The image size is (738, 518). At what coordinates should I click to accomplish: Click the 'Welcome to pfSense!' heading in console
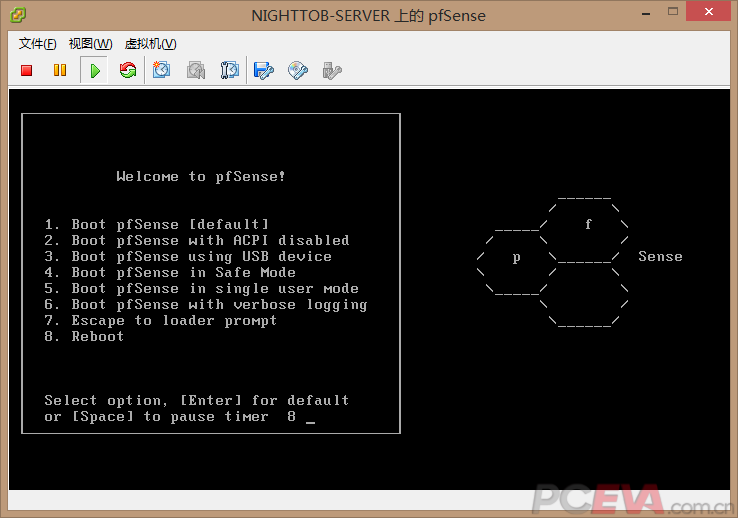201,176
